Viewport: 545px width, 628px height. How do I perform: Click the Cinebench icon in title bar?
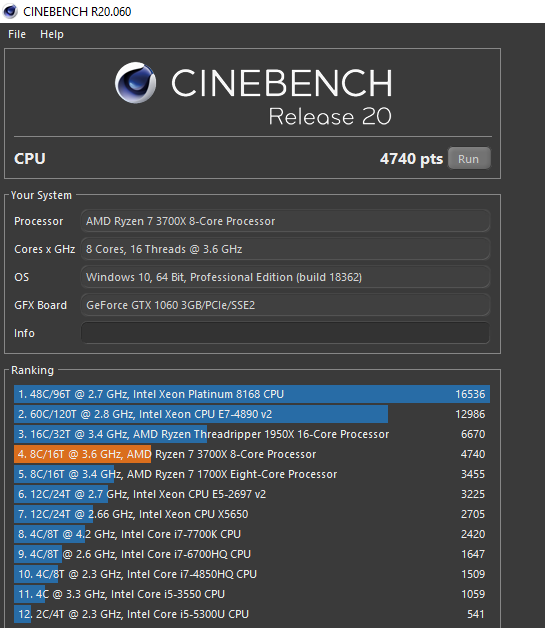[10, 11]
